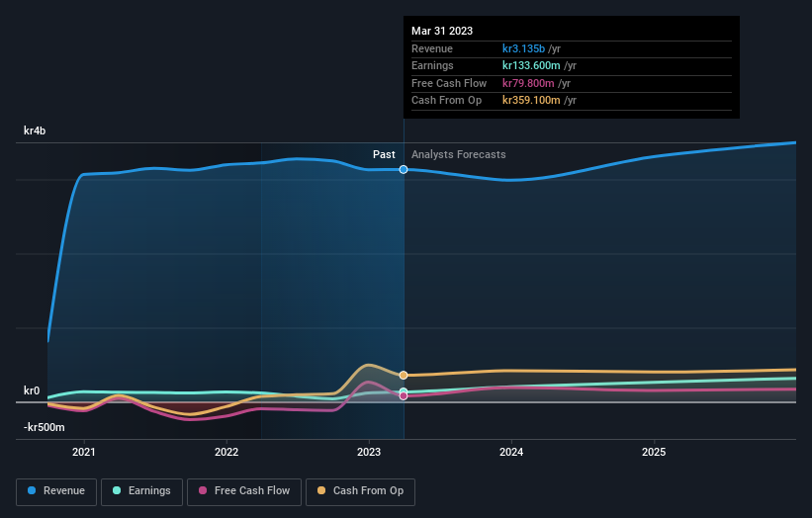Toggle the Revenue legend series
The image size is (812, 518).
click(56, 491)
